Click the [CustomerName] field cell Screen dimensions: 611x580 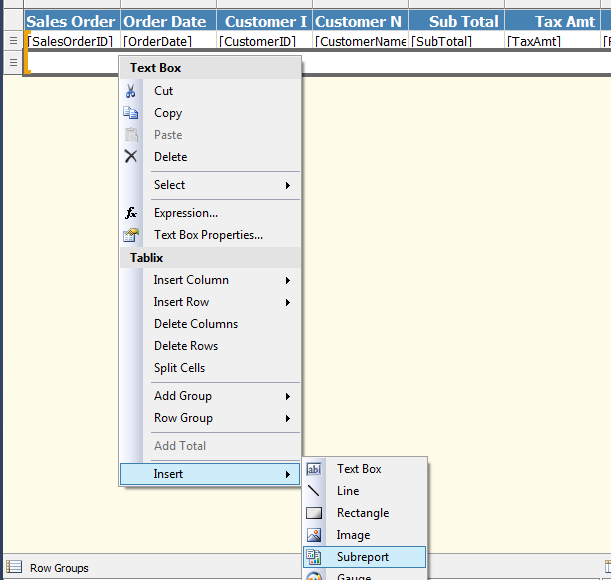tap(360, 41)
